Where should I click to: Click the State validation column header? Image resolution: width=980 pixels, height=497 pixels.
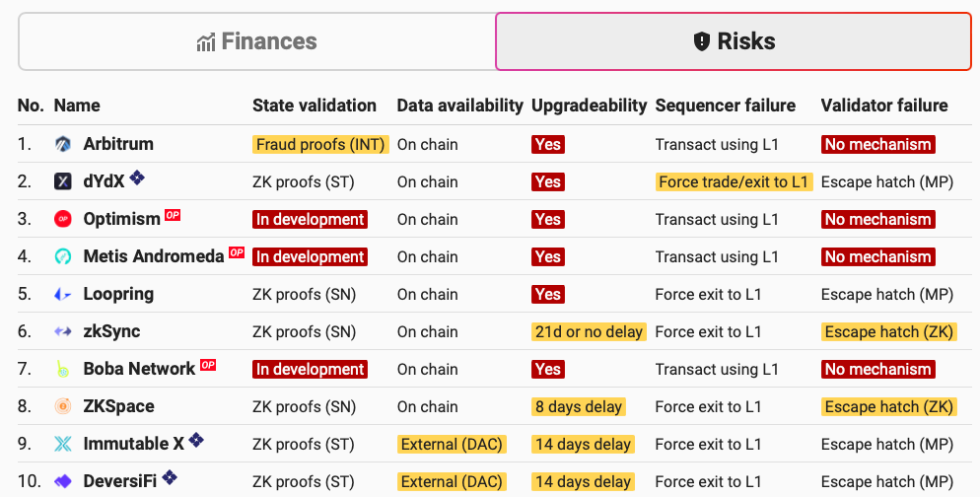[x=315, y=106]
